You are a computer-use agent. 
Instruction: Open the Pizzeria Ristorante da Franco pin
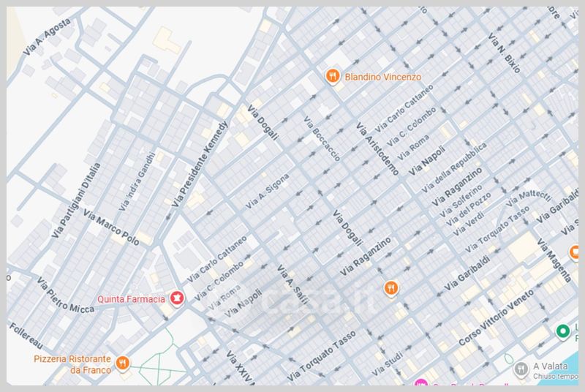coord(123,363)
